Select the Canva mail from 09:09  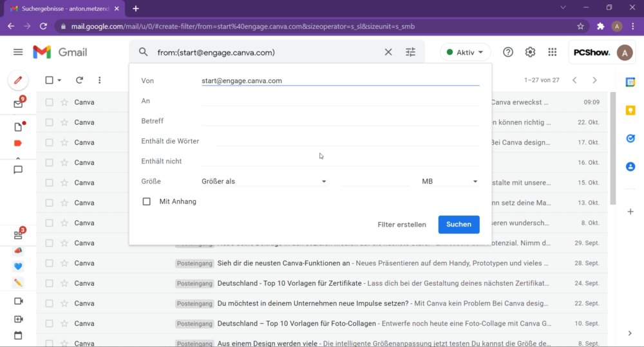[50, 102]
